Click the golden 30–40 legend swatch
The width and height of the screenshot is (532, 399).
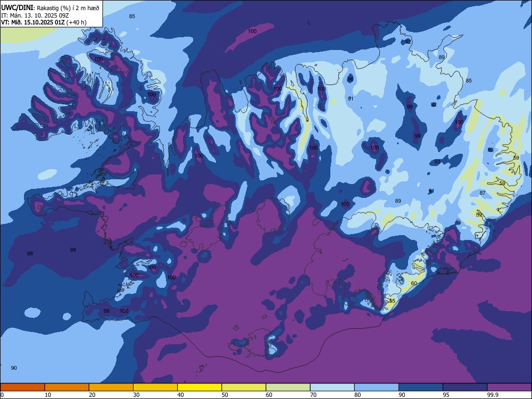click(x=155, y=387)
